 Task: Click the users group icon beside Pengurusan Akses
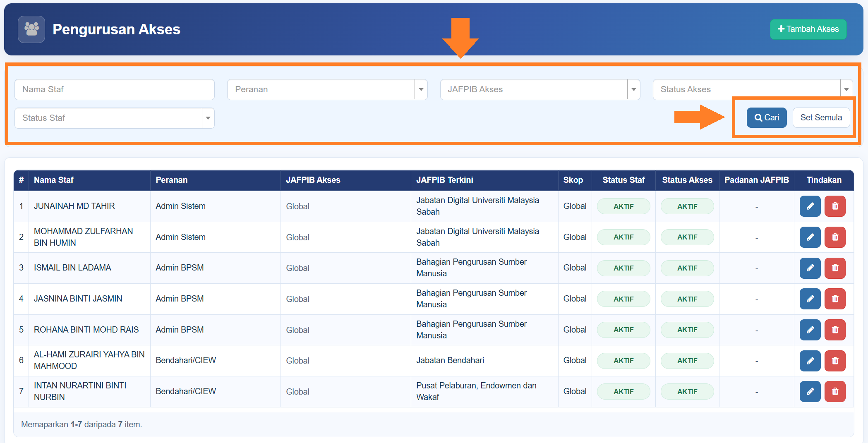point(31,29)
